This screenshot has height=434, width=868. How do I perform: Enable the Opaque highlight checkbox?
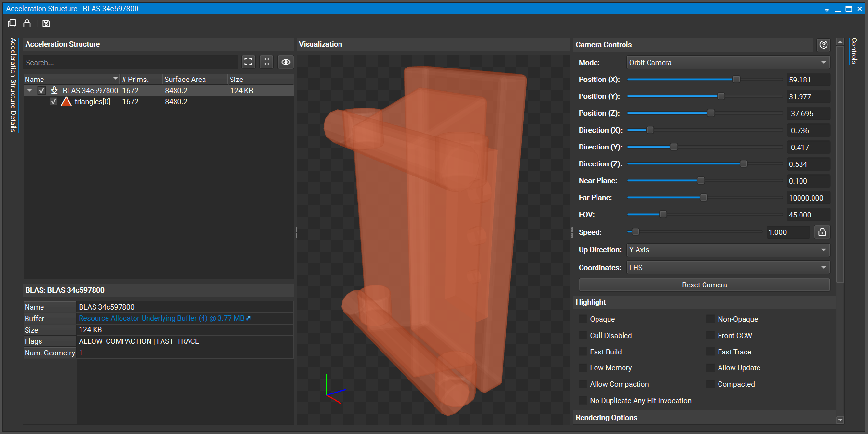pyautogui.click(x=583, y=319)
